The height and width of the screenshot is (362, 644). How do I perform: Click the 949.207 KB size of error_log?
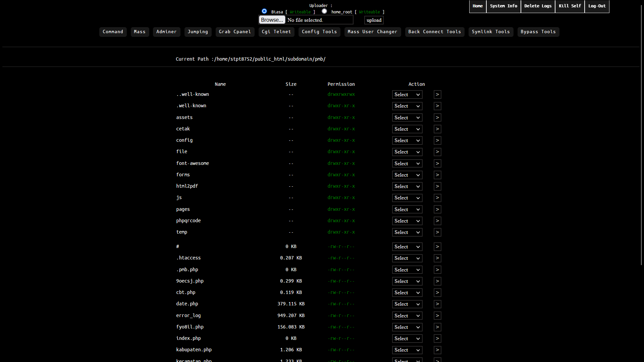(x=291, y=315)
